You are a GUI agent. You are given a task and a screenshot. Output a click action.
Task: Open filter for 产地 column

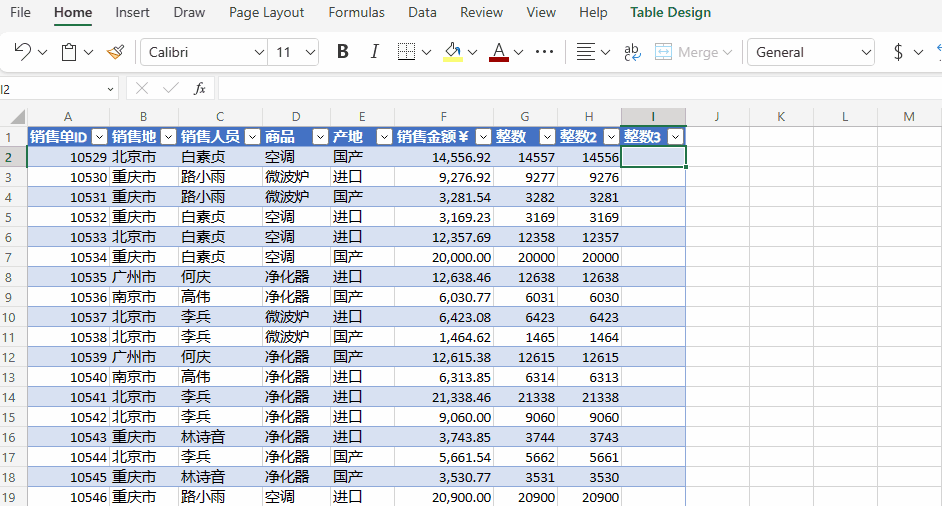[384, 137]
